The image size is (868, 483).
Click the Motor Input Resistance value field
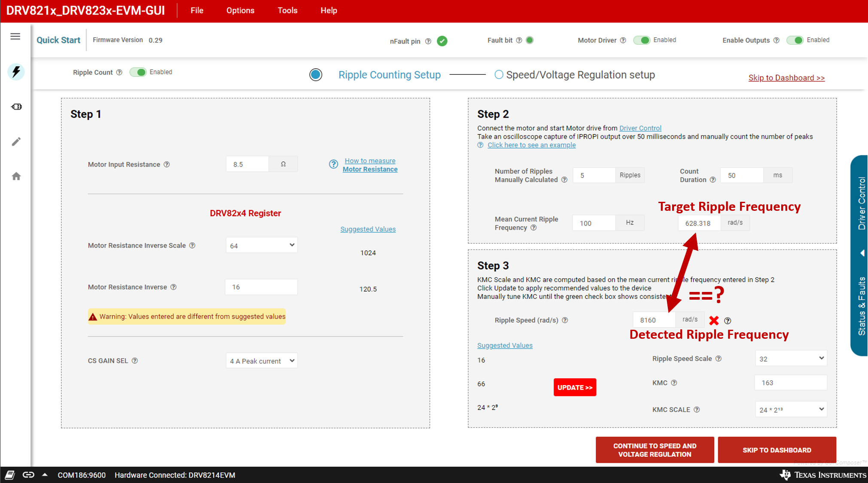tap(247, 164)
